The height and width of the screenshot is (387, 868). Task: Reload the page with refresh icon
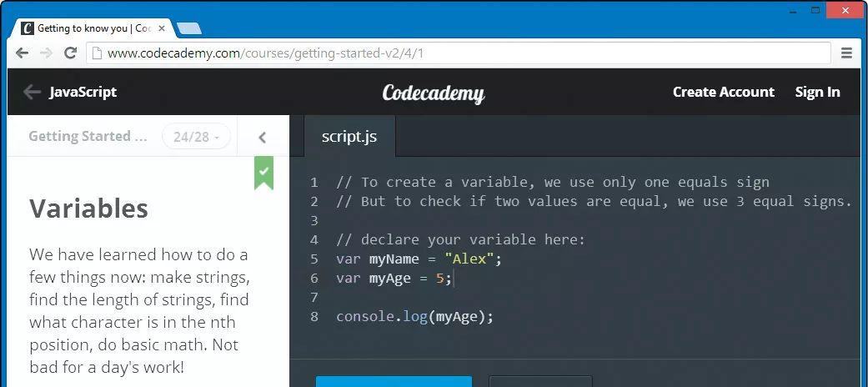pyautogui.click(x=70, y=53)
